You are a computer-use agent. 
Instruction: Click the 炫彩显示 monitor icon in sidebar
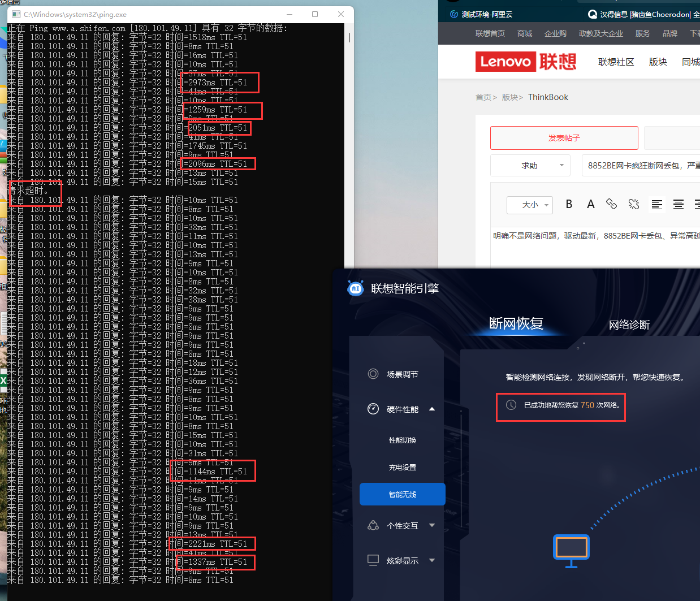373,560
